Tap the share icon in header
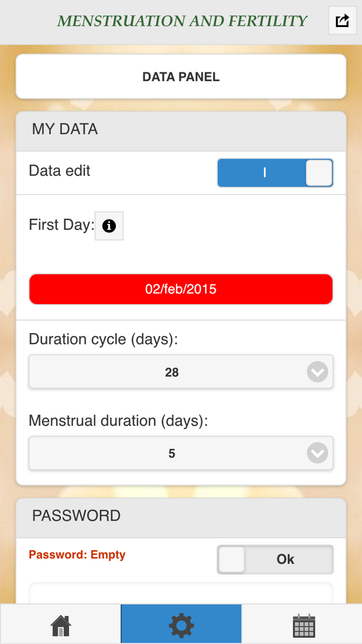Viewport: 362px width, 644px height. click(x=342, y=21)
